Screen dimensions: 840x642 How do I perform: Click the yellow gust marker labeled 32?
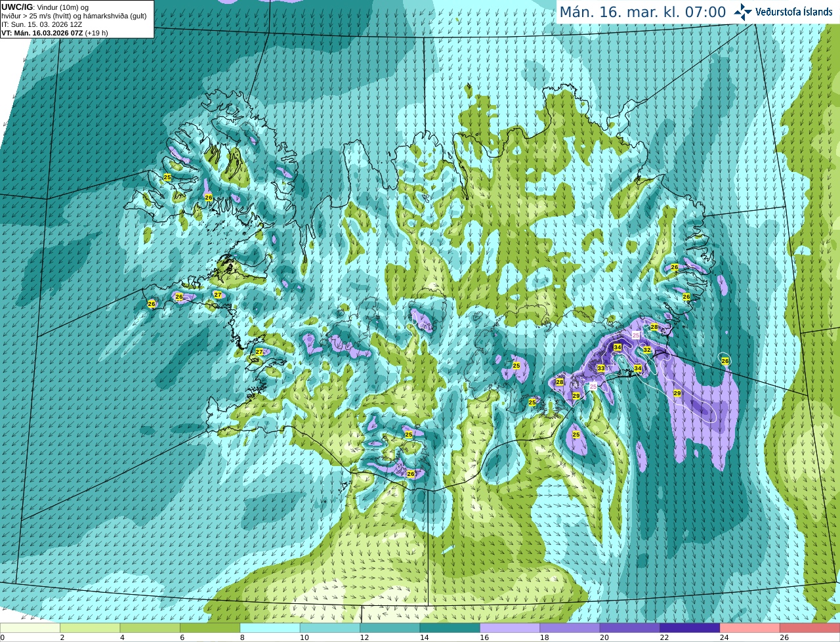pyautogui.click(x=646, y=350)
